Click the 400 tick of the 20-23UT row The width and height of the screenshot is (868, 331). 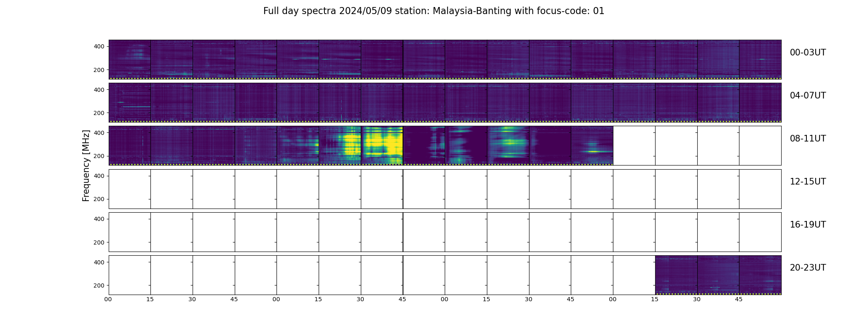[x=99, y=262]
